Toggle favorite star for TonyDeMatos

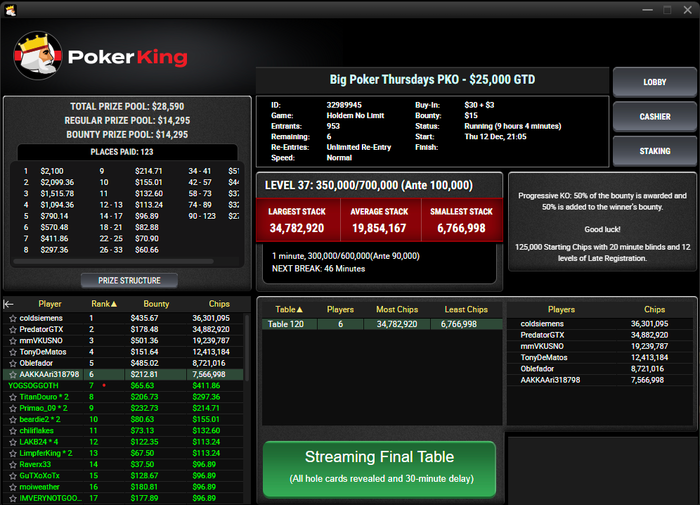point(12,352)
